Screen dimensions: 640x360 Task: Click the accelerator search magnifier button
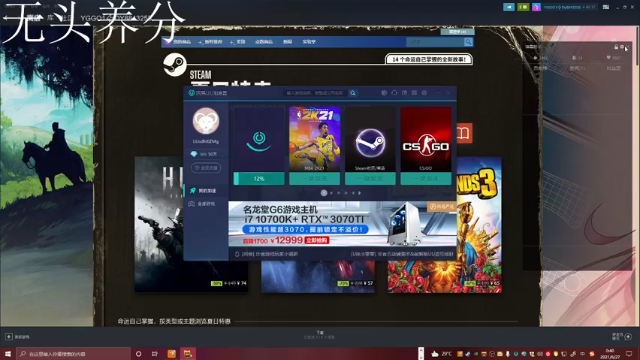tap(353, 93)
